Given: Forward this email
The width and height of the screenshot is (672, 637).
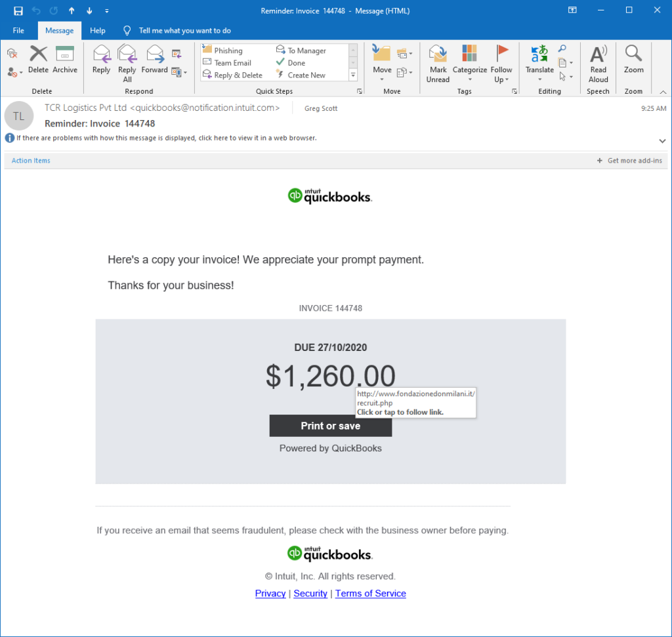Looking at the screenshot, I should click(x=154, y=60).
